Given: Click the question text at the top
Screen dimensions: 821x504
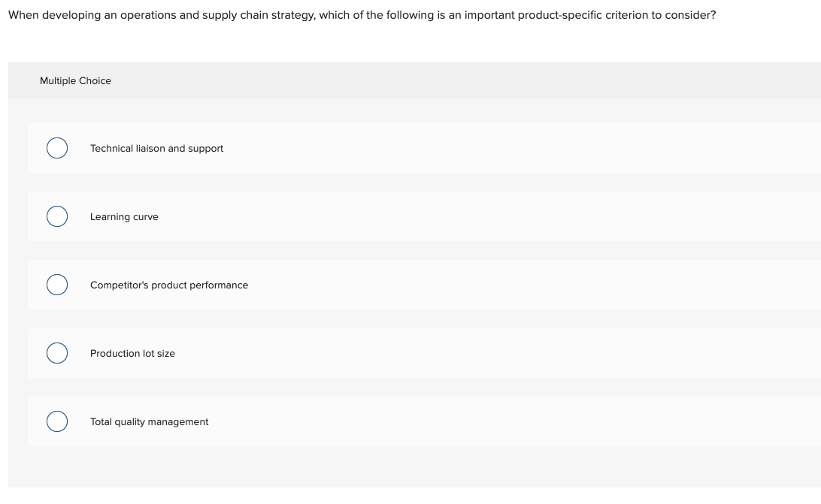Looking at the screenshot, I should (361, 14).
